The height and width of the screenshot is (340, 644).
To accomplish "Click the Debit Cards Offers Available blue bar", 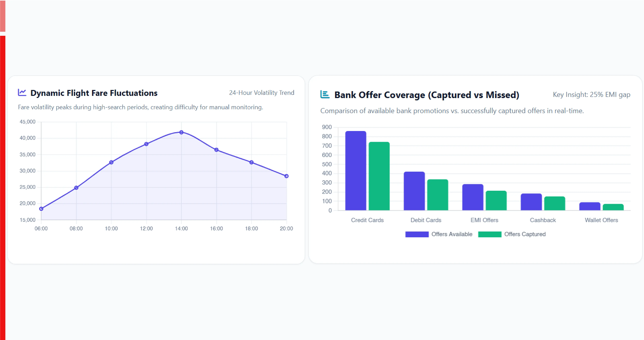I will click(x=414, y=191).
